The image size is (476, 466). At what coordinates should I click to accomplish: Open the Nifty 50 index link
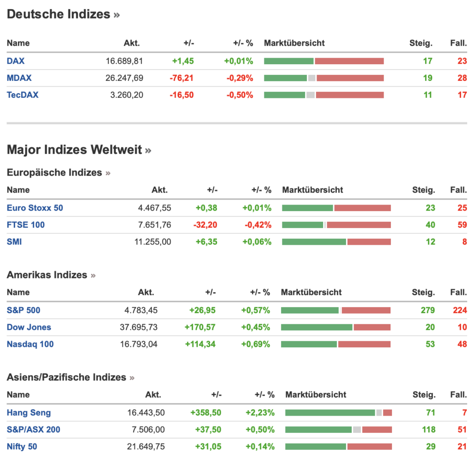(x=22, y=447)
